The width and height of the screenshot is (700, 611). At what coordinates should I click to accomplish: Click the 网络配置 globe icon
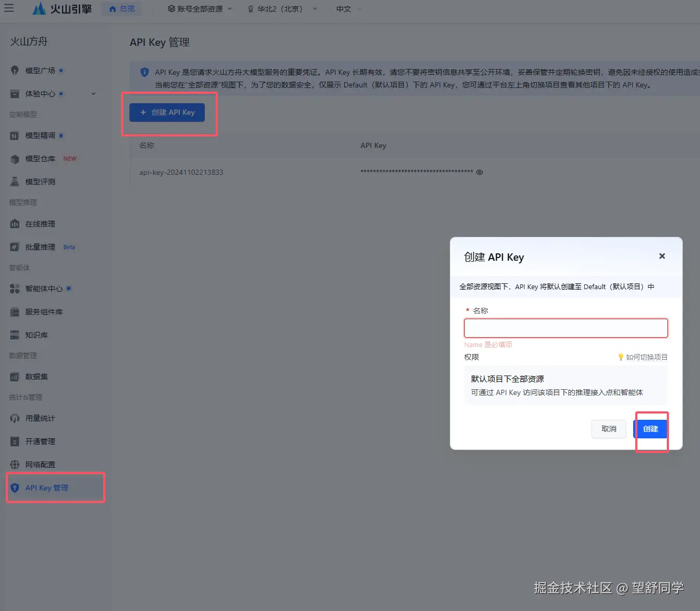pos(15,465)
